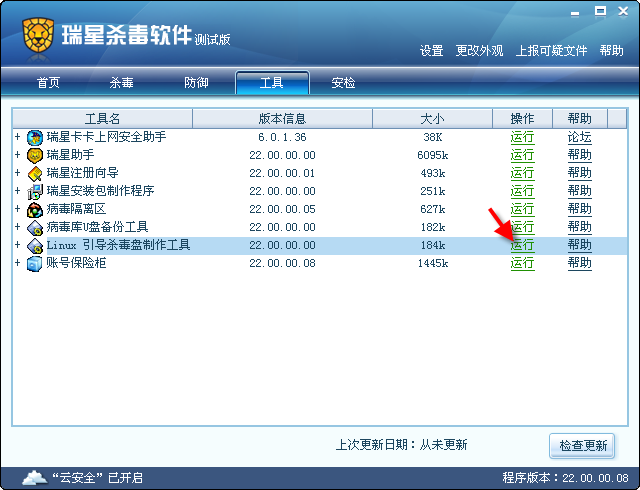Sort by the 大小 column header
The image size is (640, 490).
coord(432,119)
